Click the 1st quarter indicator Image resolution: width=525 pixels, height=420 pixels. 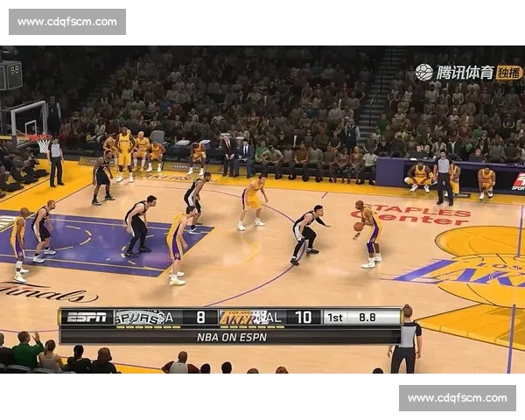(335, 317)
